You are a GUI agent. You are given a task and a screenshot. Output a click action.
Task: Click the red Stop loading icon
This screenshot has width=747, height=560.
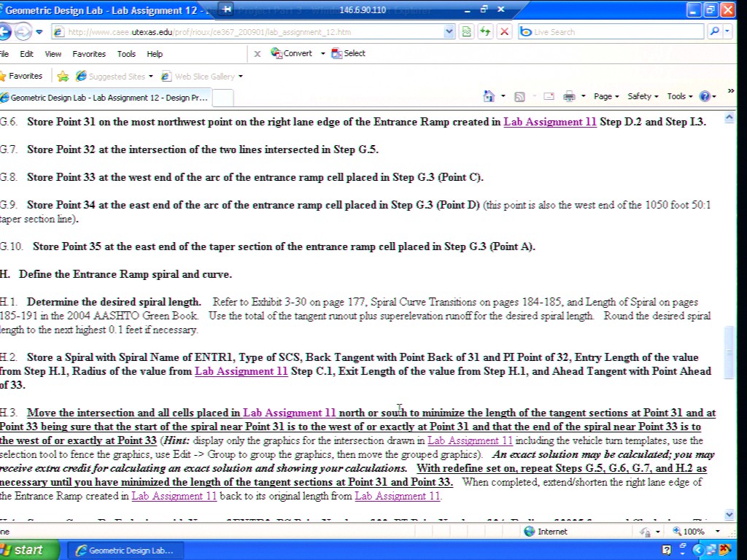click(504, 32)
